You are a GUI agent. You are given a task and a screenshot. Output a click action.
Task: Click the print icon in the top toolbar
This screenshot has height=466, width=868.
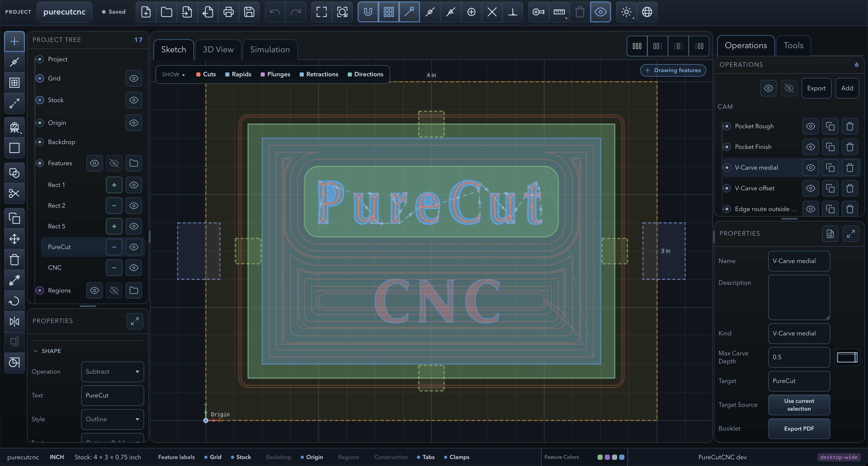(228, 12)
